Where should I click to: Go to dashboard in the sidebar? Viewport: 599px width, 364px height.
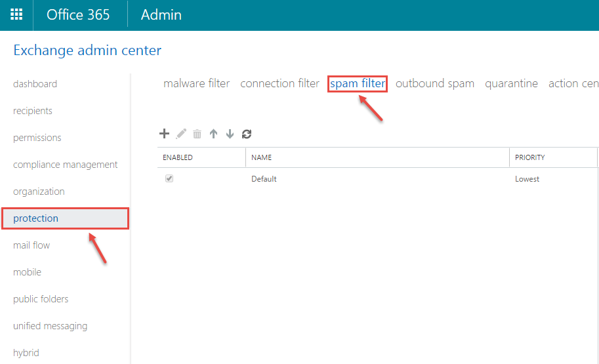35,84
